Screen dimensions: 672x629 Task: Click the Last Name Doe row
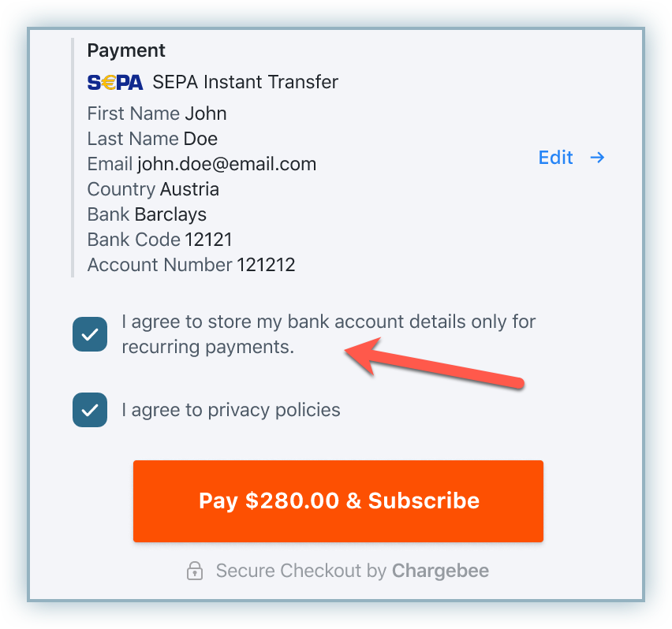click(152, 139)
